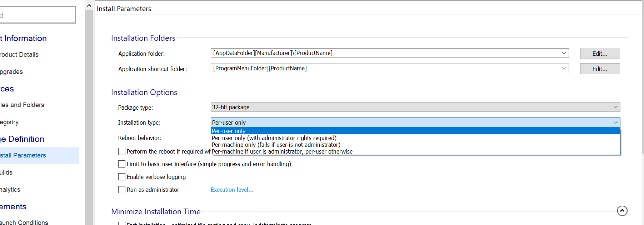Click the search field in left panel

38,15
